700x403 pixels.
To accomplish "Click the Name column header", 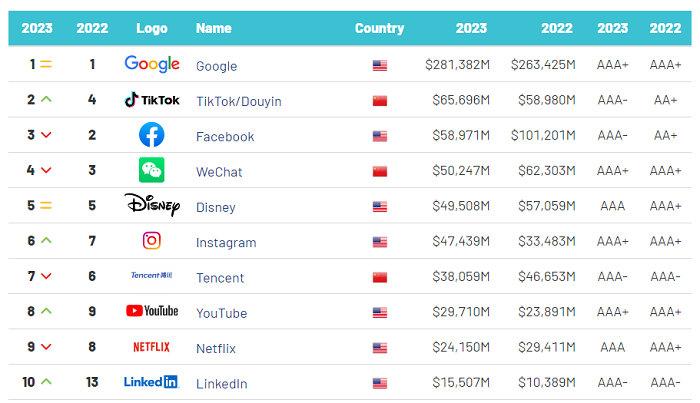I will click(213, 28).
